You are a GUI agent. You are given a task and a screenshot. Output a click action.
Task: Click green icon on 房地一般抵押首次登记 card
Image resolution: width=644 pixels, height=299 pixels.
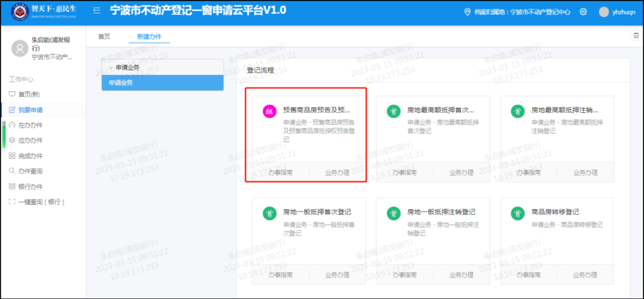[x=270, y=213]
